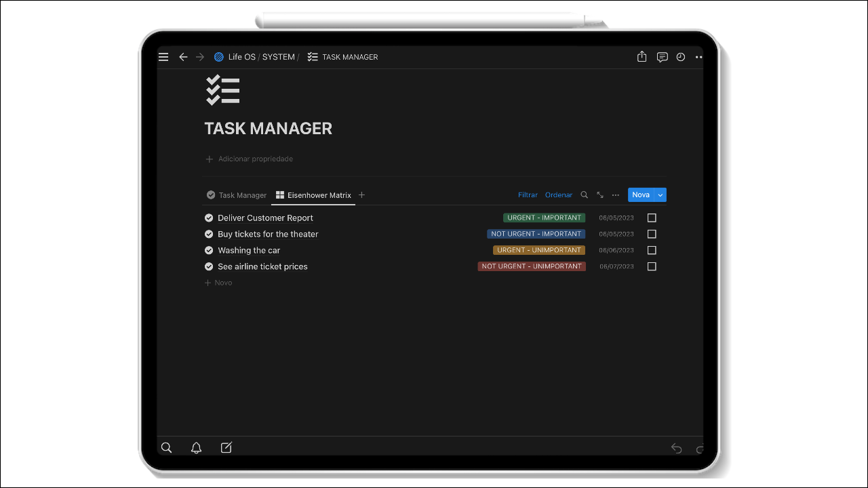
Task: Open the search icon in the bottom bar
Action: (x=166, y=447)
